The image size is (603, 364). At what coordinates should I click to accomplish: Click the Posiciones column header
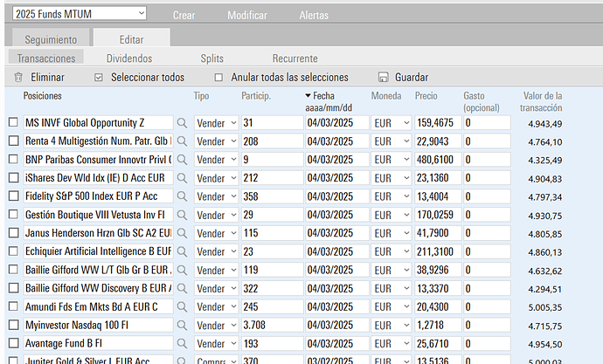point(42,96)
